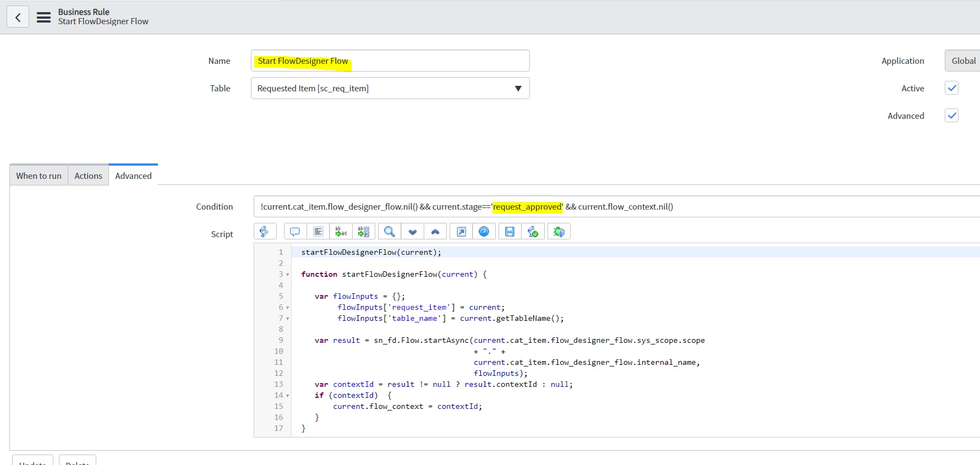Screen dimensions: 980x465
Task: Toggle the Active checkbox
Action: (952, 88)
